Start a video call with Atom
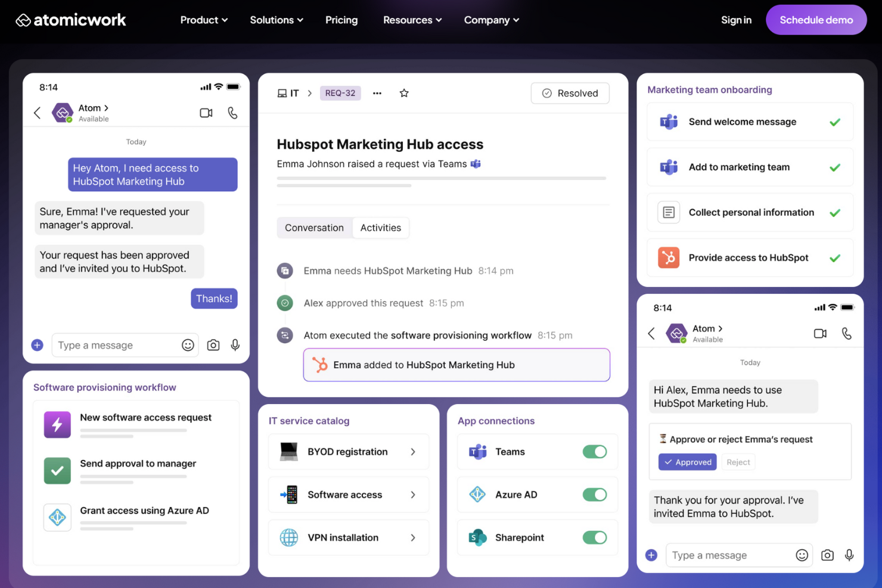882x588 pixels. coord(206,113)
